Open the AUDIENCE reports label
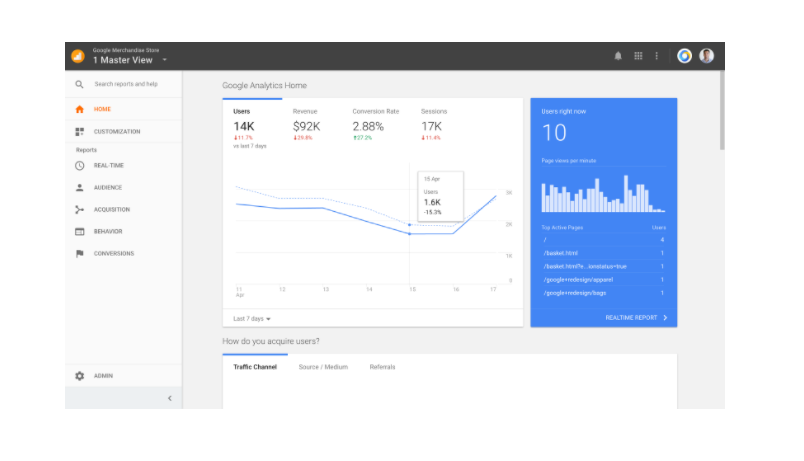This screenshot has width=804, height=461. pyautogui.click(x=108, y=188)
